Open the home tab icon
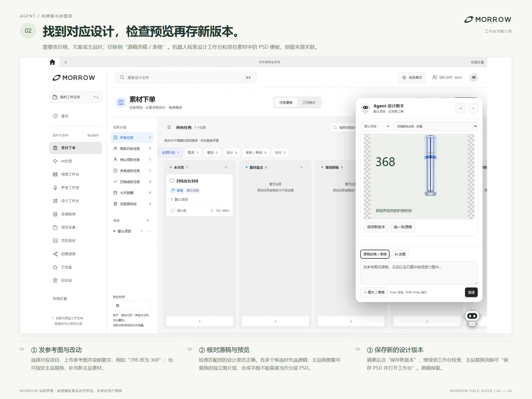The image size is (532, 399). (x=52, y=62)
